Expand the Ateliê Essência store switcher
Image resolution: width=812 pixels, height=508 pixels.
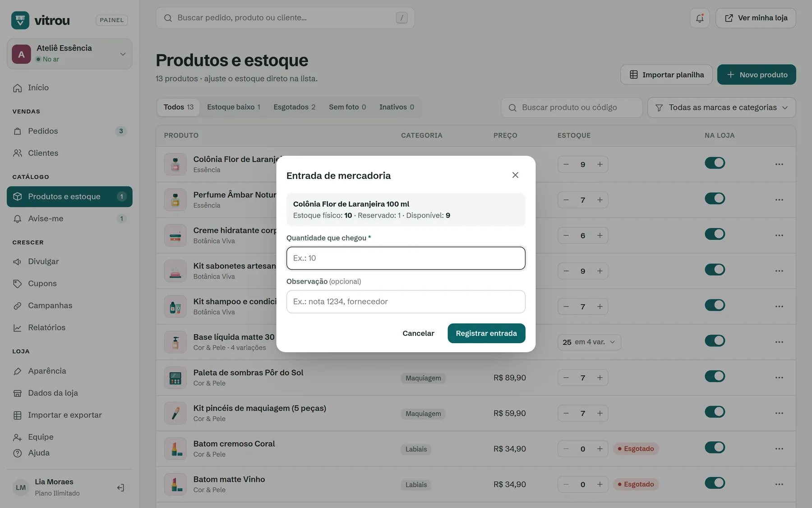(69, 54)
